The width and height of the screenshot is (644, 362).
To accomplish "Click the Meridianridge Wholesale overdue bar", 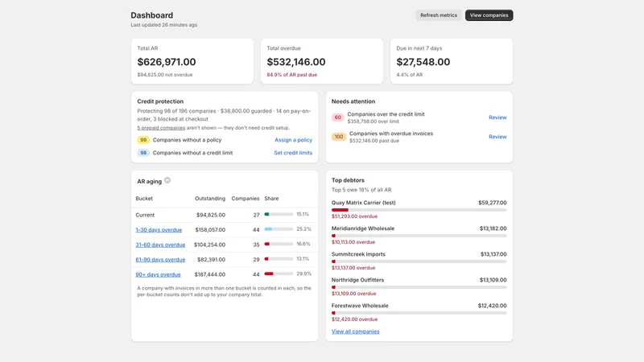I will tap(419, 236).
